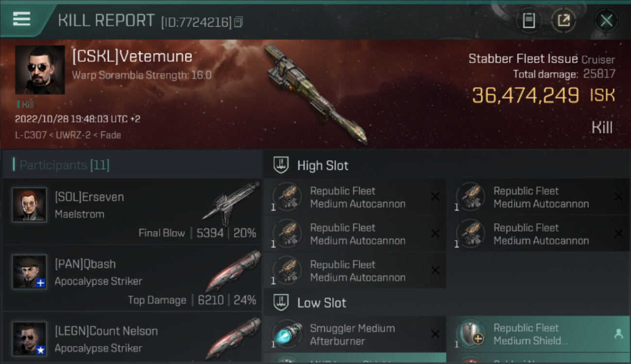Open [CSKL]Vetemune pilot name
The image size is (631, 364).
tap(132, 57)
